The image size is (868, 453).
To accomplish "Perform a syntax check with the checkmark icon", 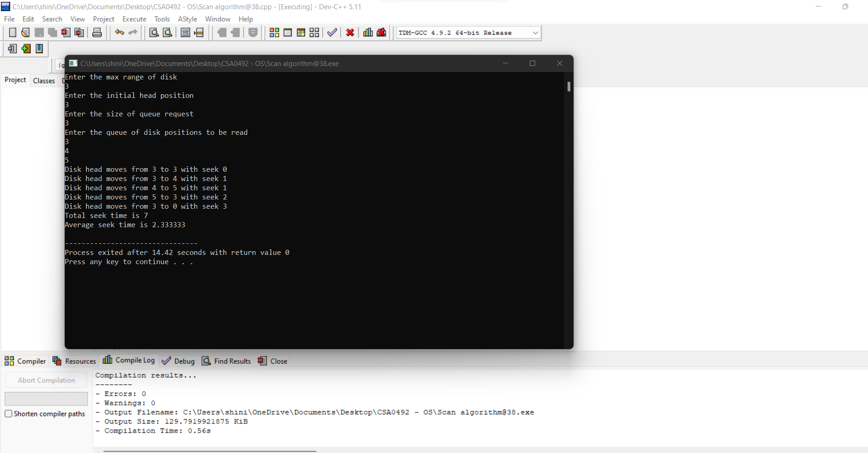I will 331,32.
